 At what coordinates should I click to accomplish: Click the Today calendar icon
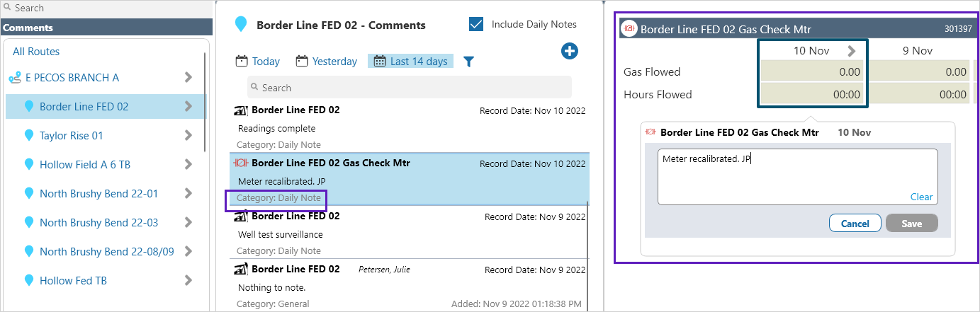pyautogui.click(x=241, y=61)
